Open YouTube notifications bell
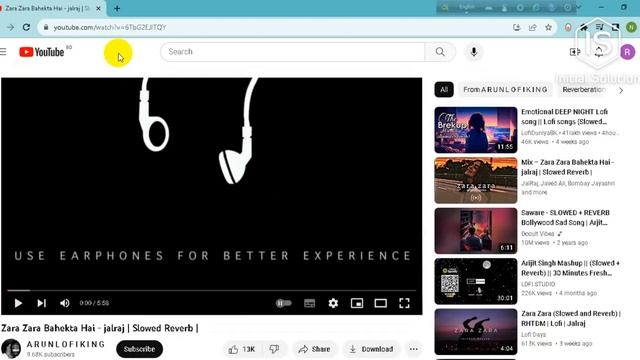 pyautogui.click(x=599, y=52)
